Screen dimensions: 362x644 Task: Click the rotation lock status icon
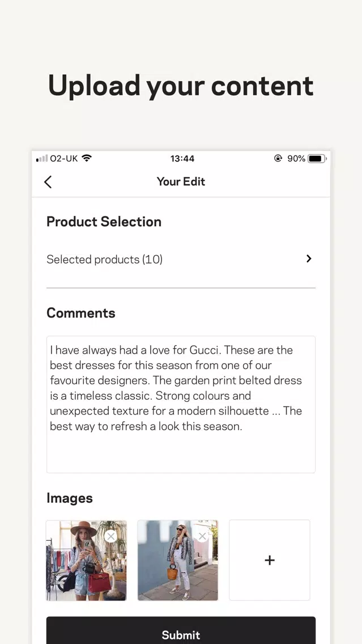click(278, 159)
